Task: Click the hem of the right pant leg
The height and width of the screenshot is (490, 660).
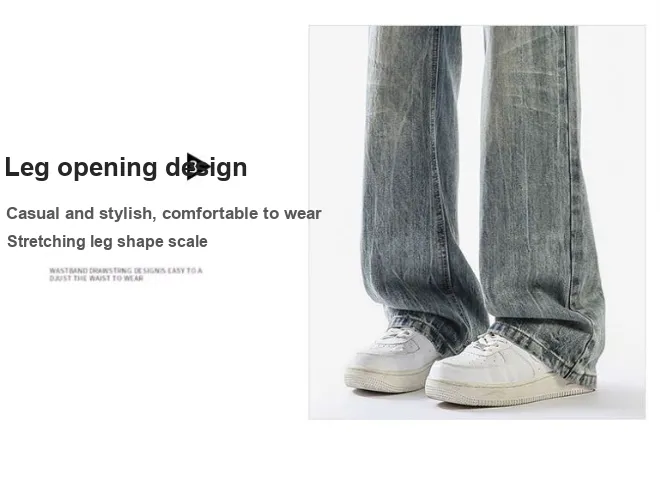Action: coord(547,345)
